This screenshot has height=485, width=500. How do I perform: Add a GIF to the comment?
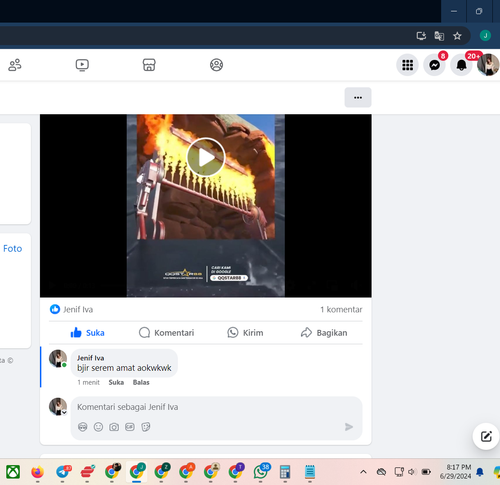(130, 427)
